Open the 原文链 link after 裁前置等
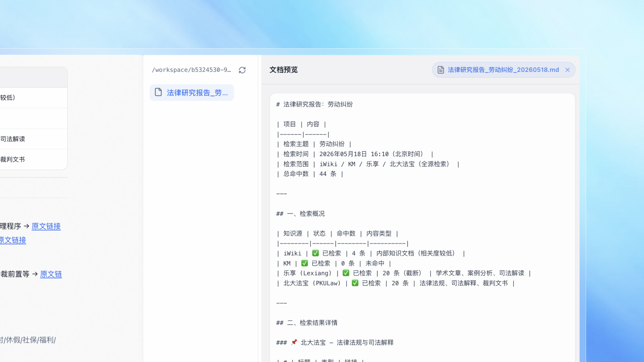Screen dimensions: 644x362 pyautogui.click(x=51, y=274)
